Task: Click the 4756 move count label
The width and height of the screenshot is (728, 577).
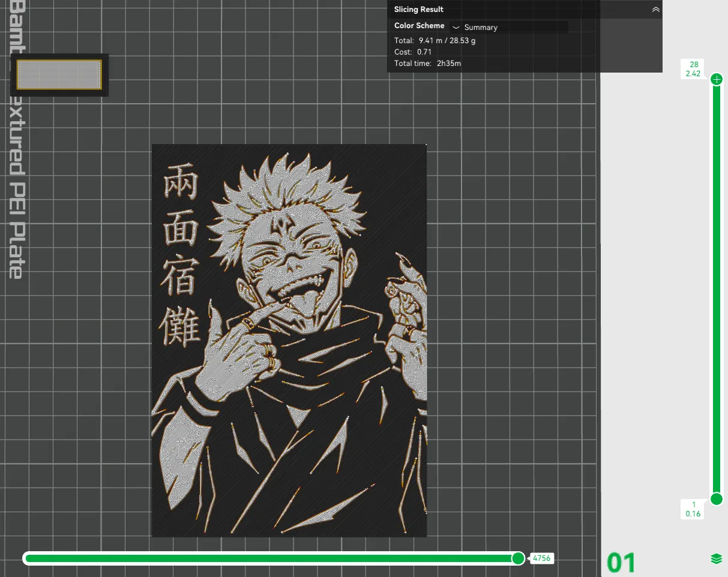Action: click(541, 558)
